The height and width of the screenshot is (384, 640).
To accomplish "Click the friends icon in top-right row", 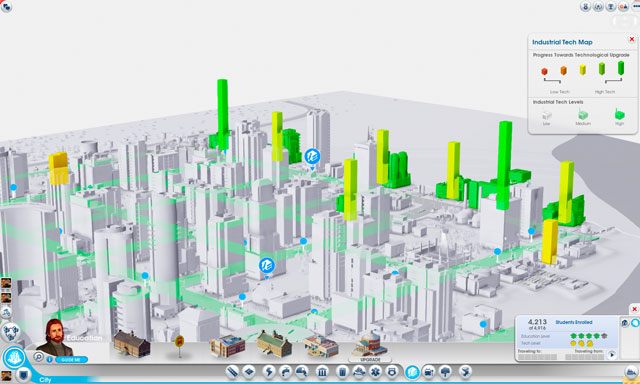I will tap(623, 7).
